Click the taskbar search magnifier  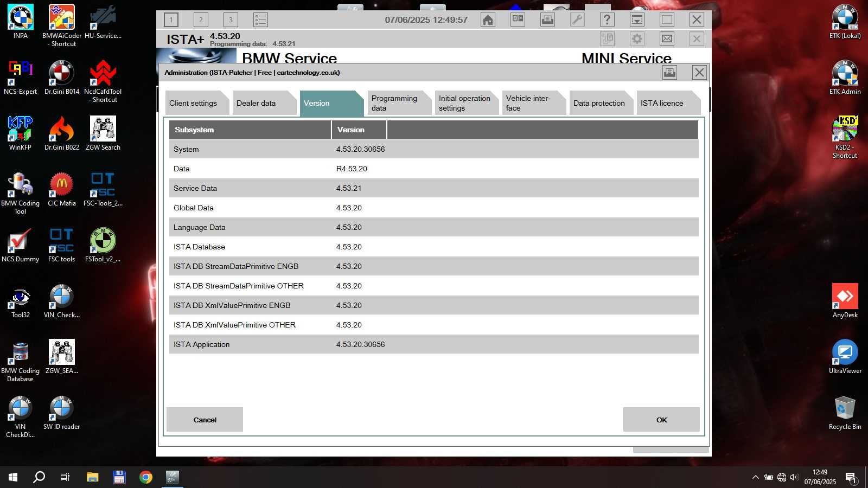coord(39,477)
